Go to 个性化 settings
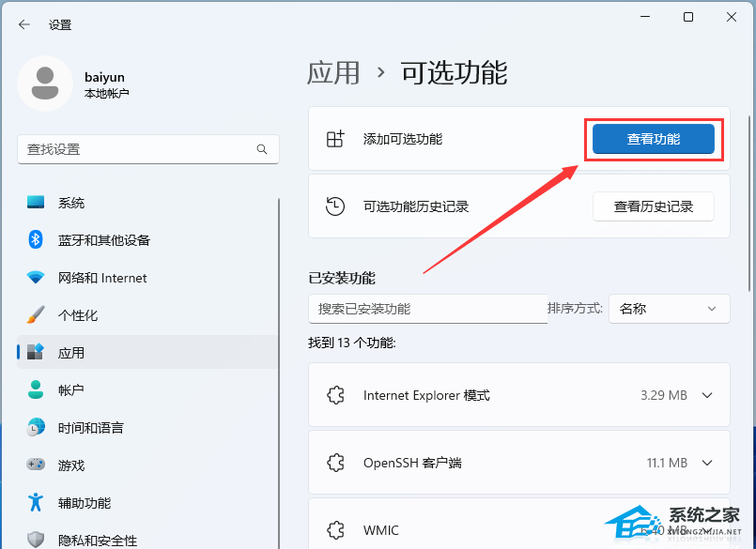756x549 pixels. pyautogui.click(x=147, y=315)
